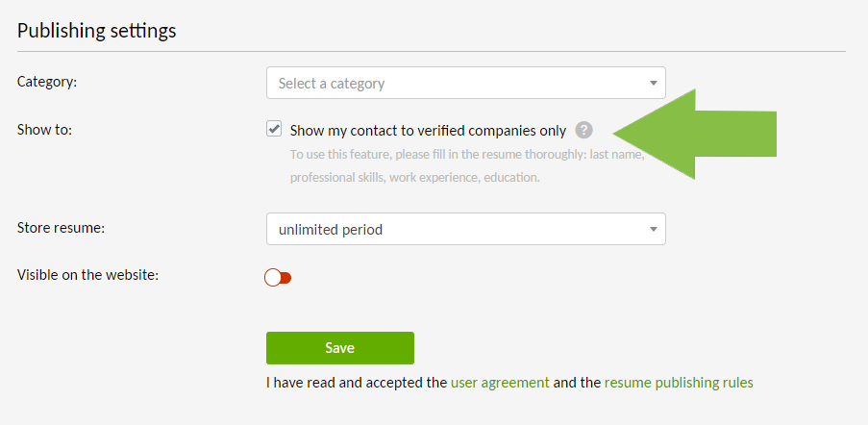868x425 pixels.
Task: Click the 'Show to:' field label
Action: (x=44, y=130)
